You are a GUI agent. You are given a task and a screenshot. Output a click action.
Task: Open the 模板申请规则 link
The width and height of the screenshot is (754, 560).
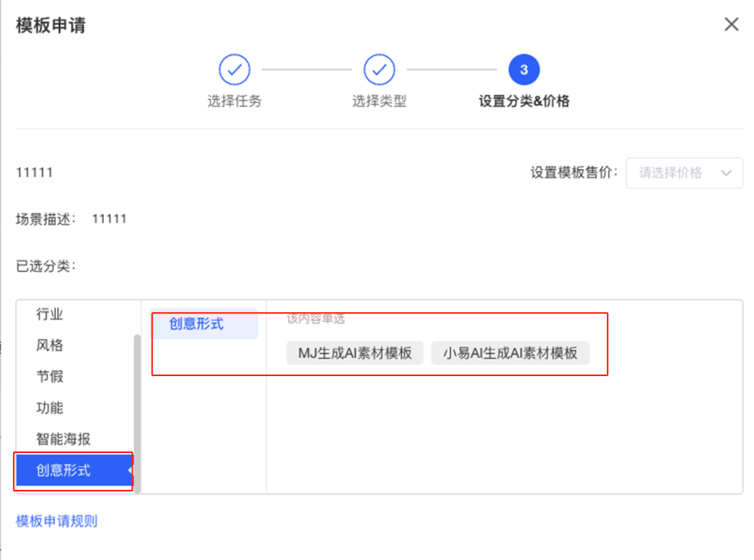57,521
